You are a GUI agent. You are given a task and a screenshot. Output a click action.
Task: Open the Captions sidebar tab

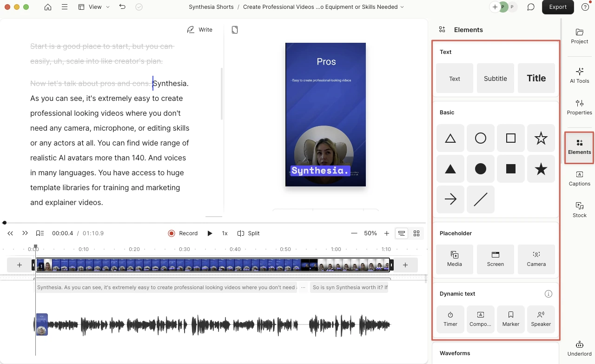[580, 179]
